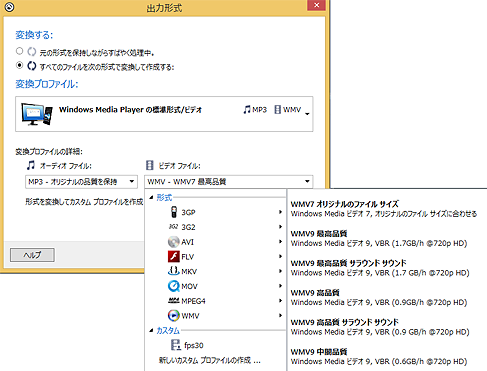
Task: Click the オーディオ ファイル label
Action: click(65, 166)
